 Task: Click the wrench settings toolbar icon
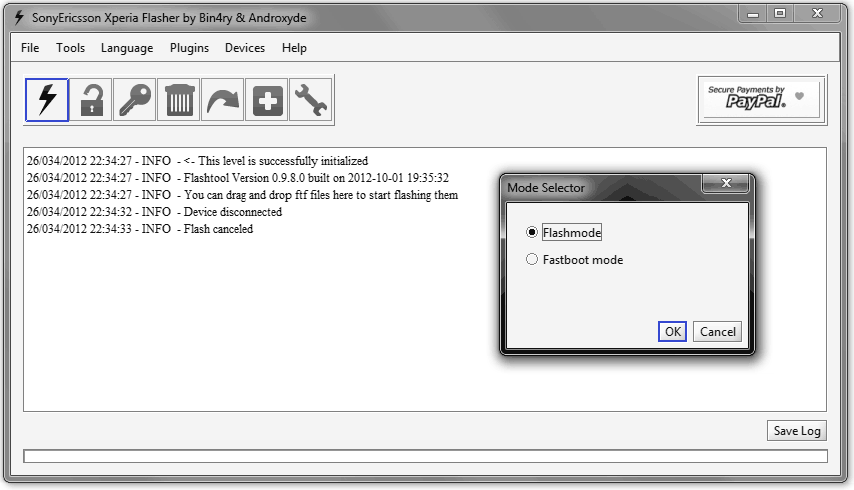(x=311, y=100)
